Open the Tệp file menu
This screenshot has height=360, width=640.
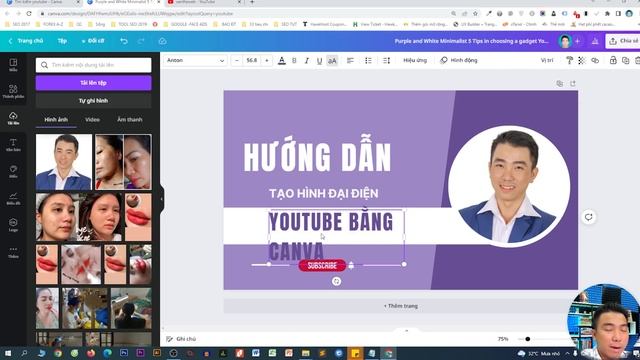click(x=62, y=41)
